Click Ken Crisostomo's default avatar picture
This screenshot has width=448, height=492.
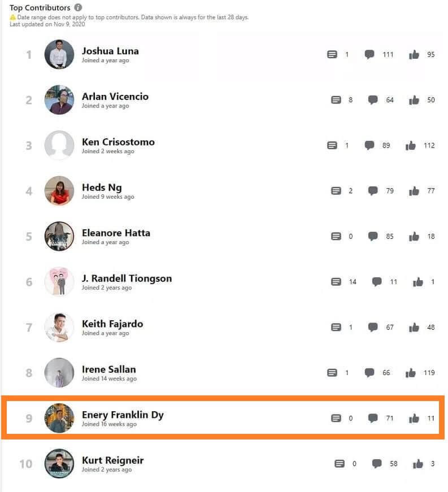pyautogui.click(x=59, y=145)
